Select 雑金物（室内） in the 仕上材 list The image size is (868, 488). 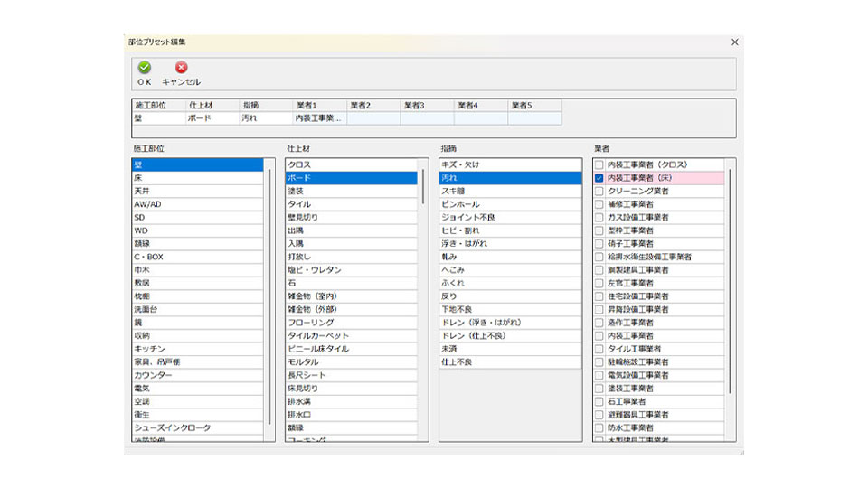352,296
